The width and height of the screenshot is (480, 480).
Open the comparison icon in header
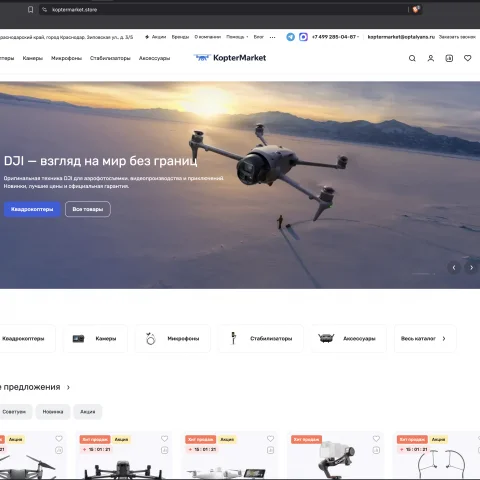point(449,58)
